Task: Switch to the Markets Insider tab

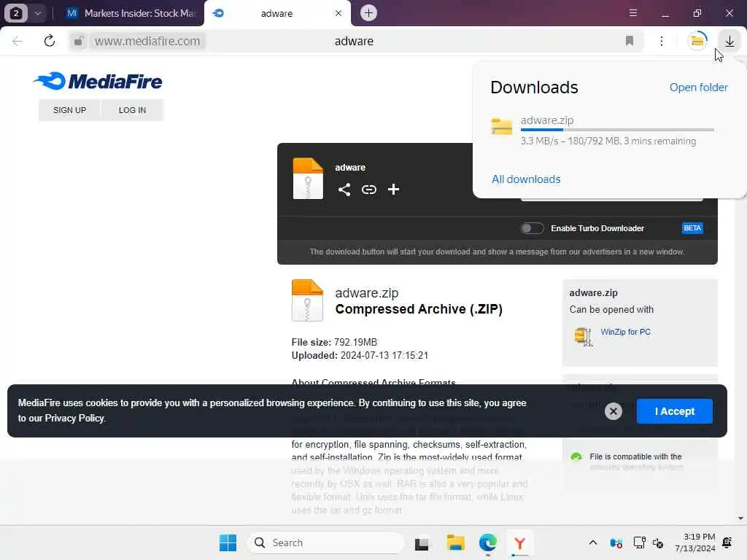Action: (x=131, y=13)
